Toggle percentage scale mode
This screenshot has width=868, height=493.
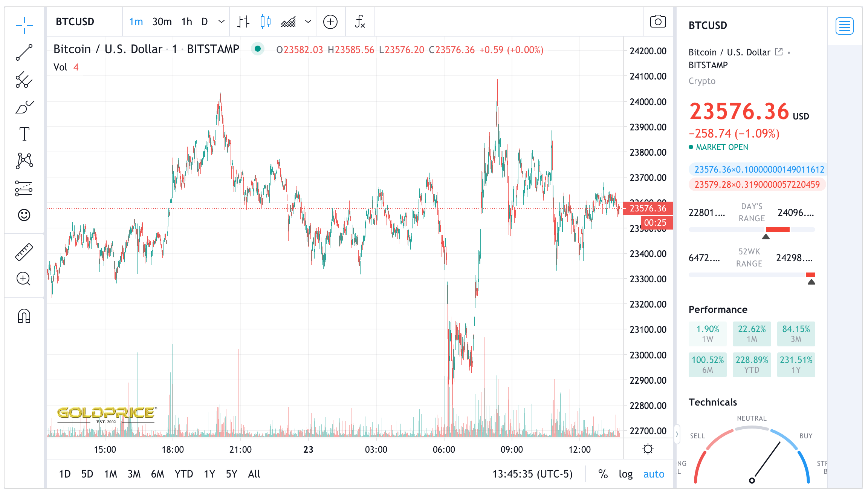[x=603, y=474]
